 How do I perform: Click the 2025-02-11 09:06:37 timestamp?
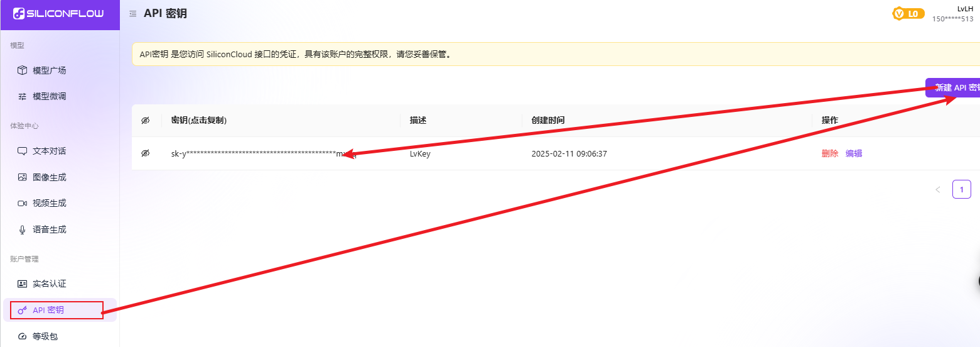click(x=569, y=153)
